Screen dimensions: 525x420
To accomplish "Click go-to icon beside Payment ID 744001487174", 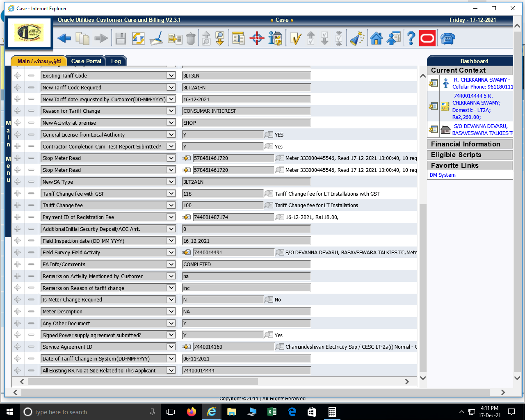I will (x=187, y=217).
